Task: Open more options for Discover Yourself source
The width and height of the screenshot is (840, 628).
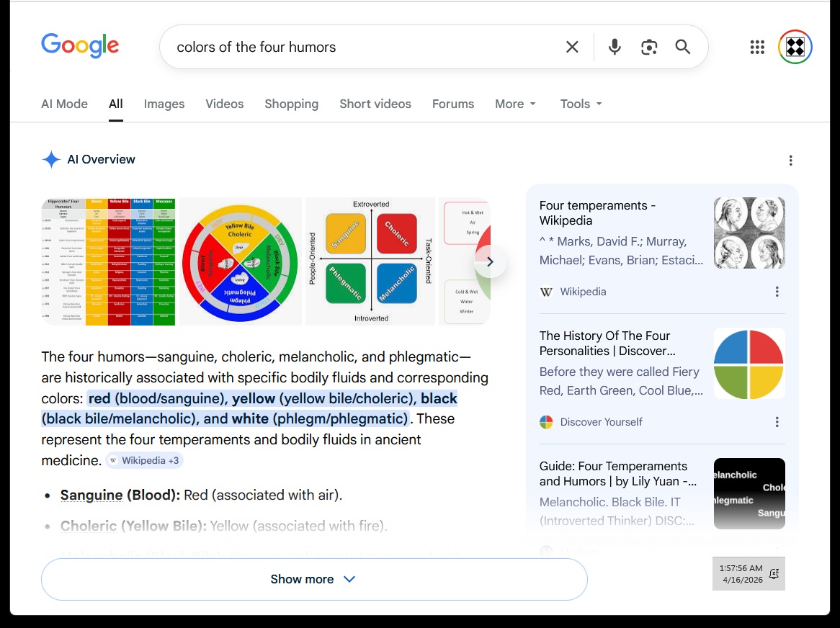Action: click(777, 422)
